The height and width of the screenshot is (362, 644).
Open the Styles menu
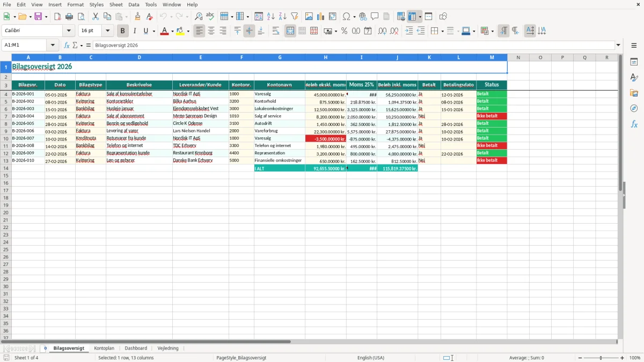pyautogui.click(x=97, y=4)
